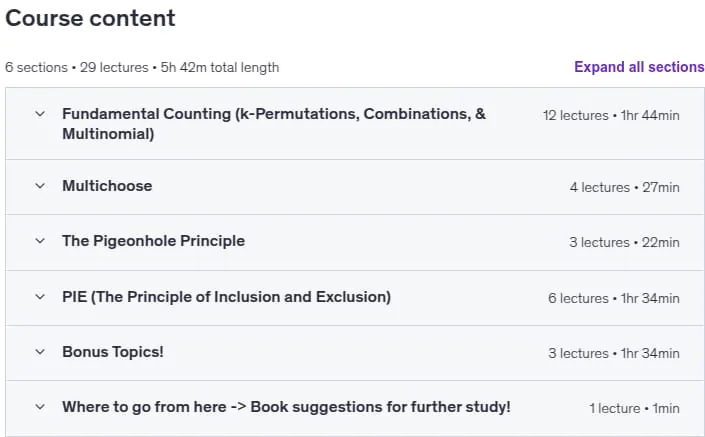Open the Multichoose section title

(107, 186)
